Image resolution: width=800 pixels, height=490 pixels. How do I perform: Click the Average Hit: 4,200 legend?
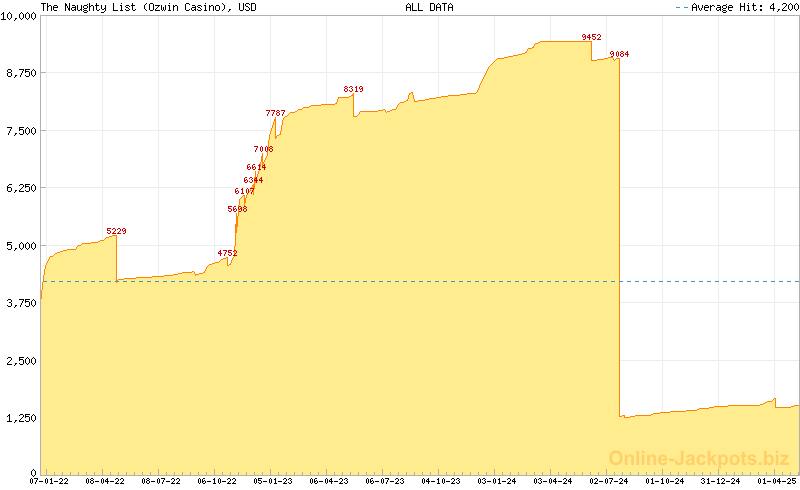[736, 7]
